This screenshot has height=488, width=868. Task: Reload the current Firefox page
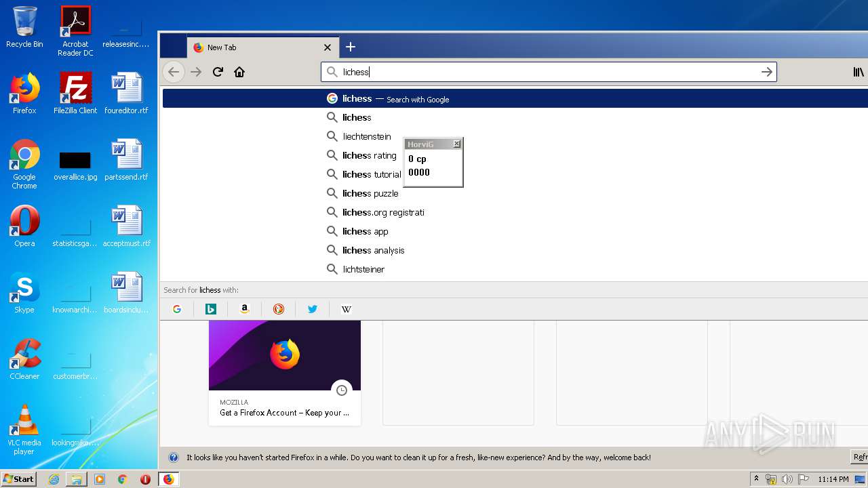pos(218,72)
